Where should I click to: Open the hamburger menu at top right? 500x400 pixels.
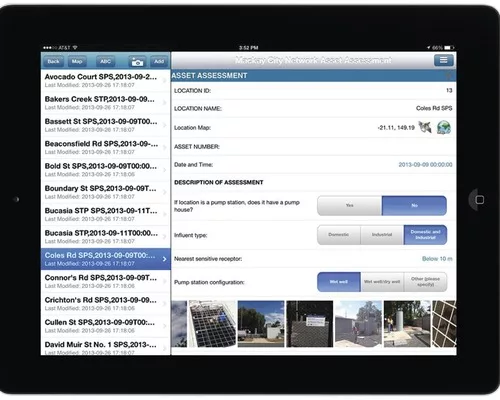pyautogui.click(x=443, y=60)
